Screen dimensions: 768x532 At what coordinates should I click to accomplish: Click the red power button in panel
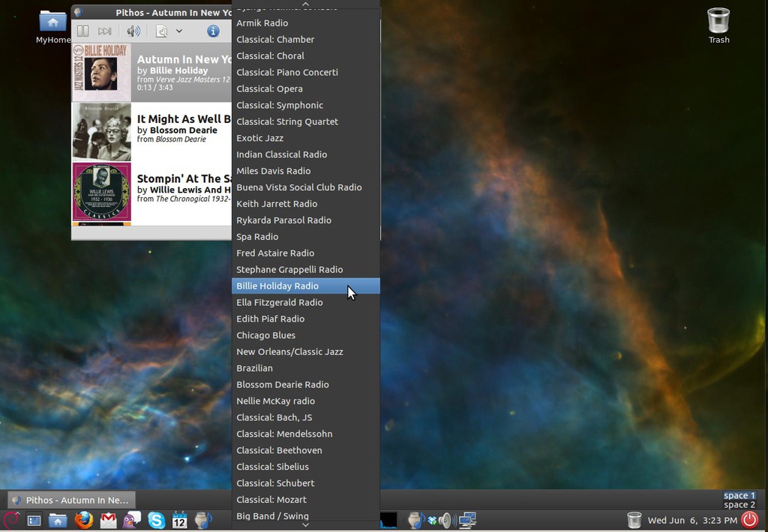pos(749,520)
